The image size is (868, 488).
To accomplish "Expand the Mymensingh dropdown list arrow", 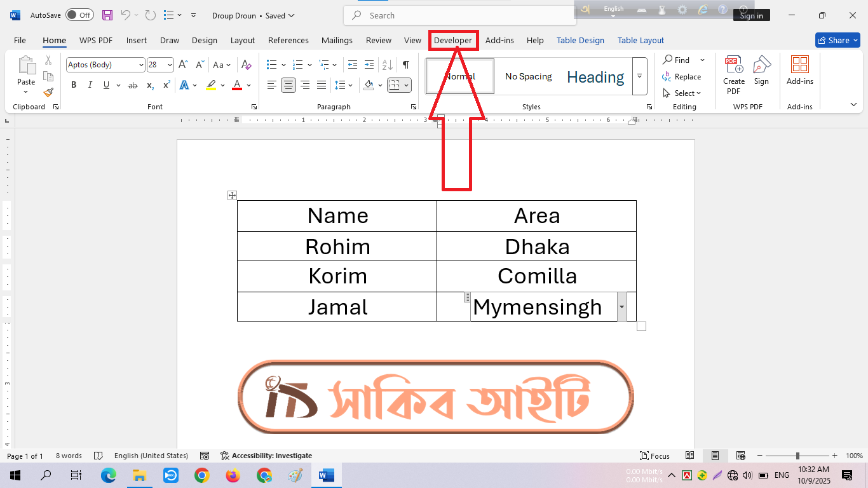I will [621, 307].
